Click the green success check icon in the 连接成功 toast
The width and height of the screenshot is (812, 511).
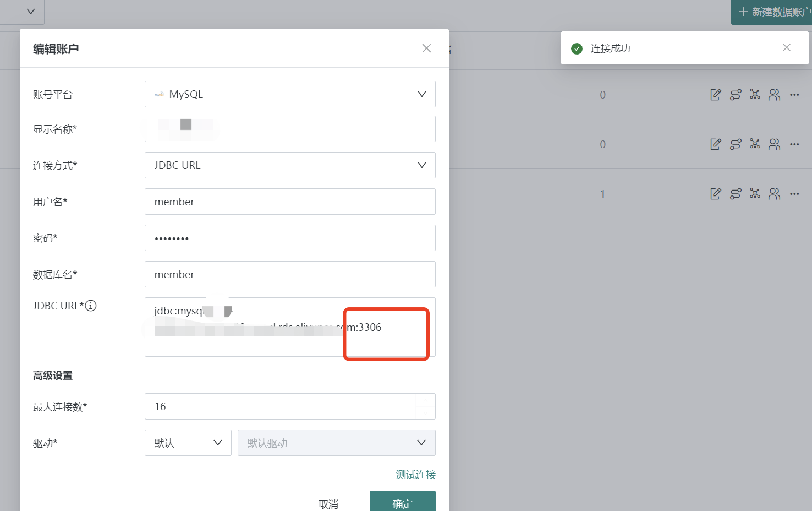click(577, 48)
